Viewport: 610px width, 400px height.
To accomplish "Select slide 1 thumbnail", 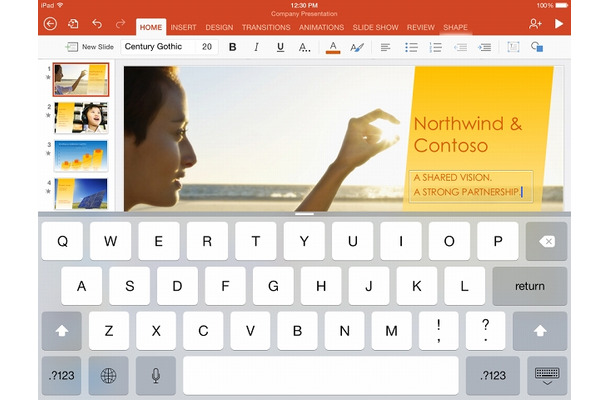I will tap(81, 79).
